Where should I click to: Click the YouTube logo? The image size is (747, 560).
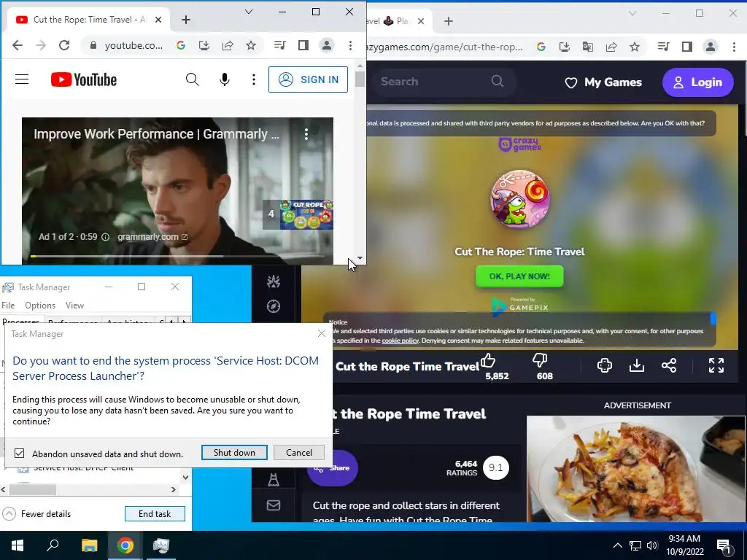[84, 79]
